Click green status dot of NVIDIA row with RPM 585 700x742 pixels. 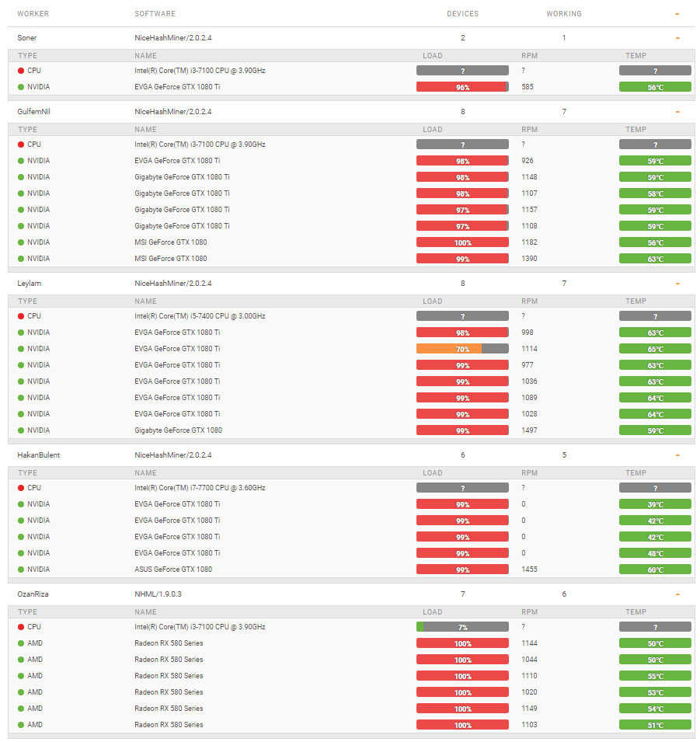[21, 87]
